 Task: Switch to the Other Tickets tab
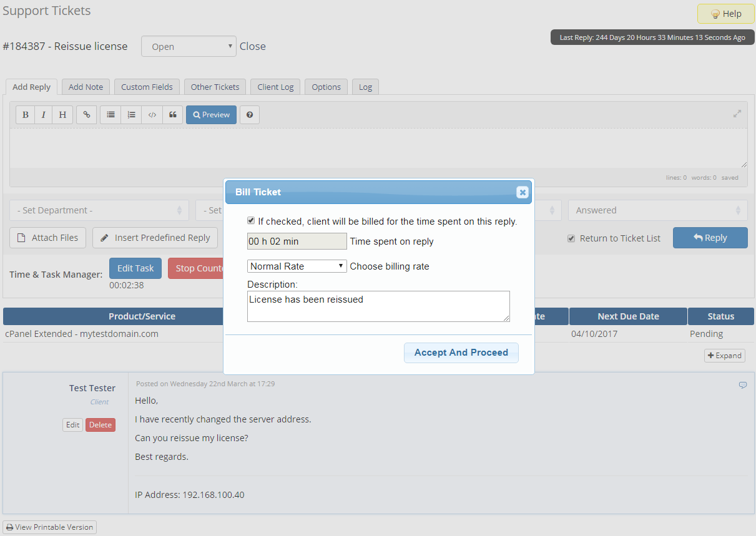215,87
